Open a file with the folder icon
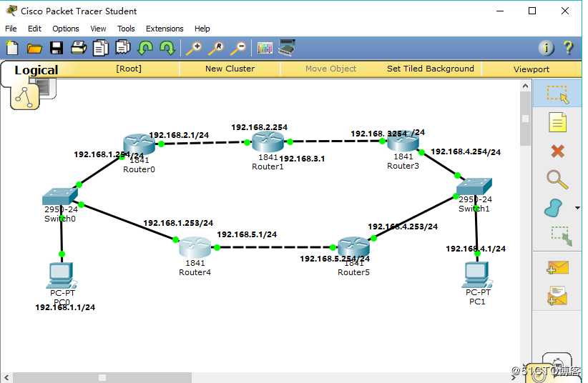Viewport: 588px width, 383px height. click(x=34, y=48)
